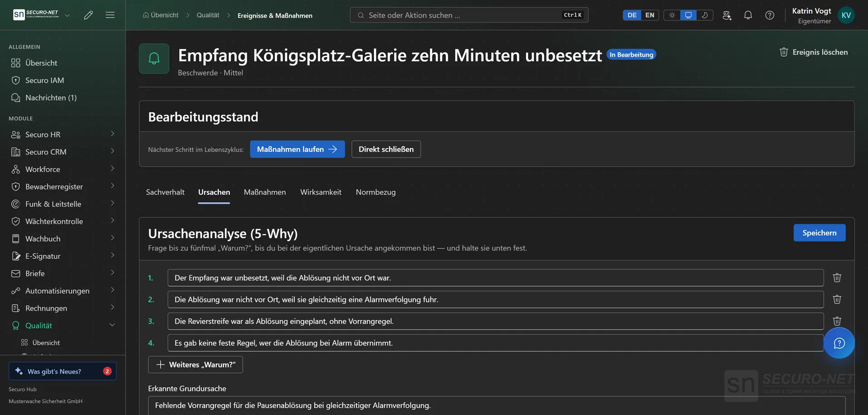
Task: Click the Maßnahmen laufen button
Action: [x=297, y=149]
